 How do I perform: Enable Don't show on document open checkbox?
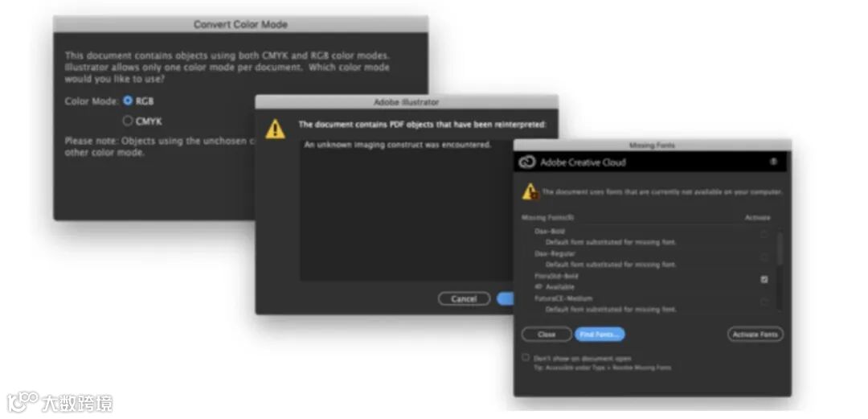[526, 358]
